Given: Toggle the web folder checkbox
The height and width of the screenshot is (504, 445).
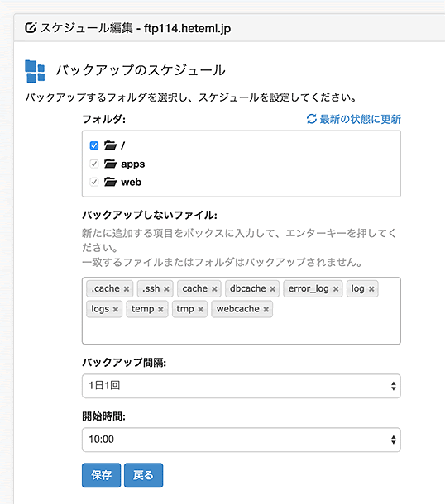Looking at the screenshot, I should pos(94,182).
